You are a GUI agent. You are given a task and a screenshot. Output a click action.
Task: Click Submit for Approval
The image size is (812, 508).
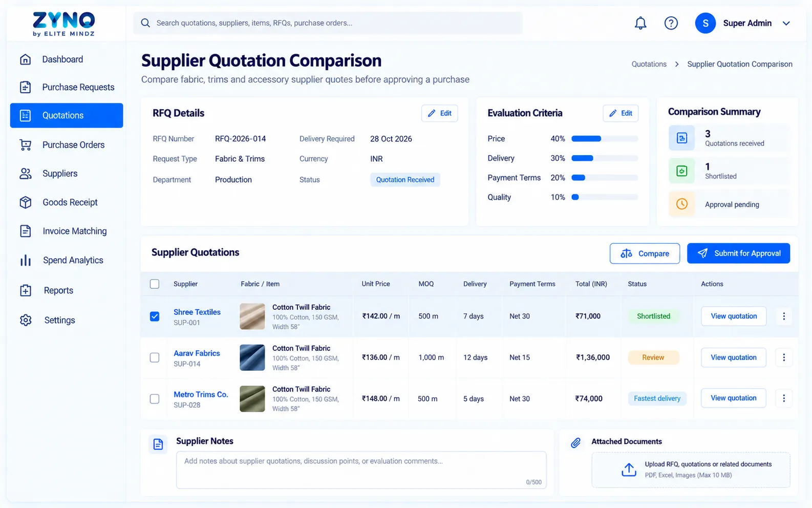[738, 253]
